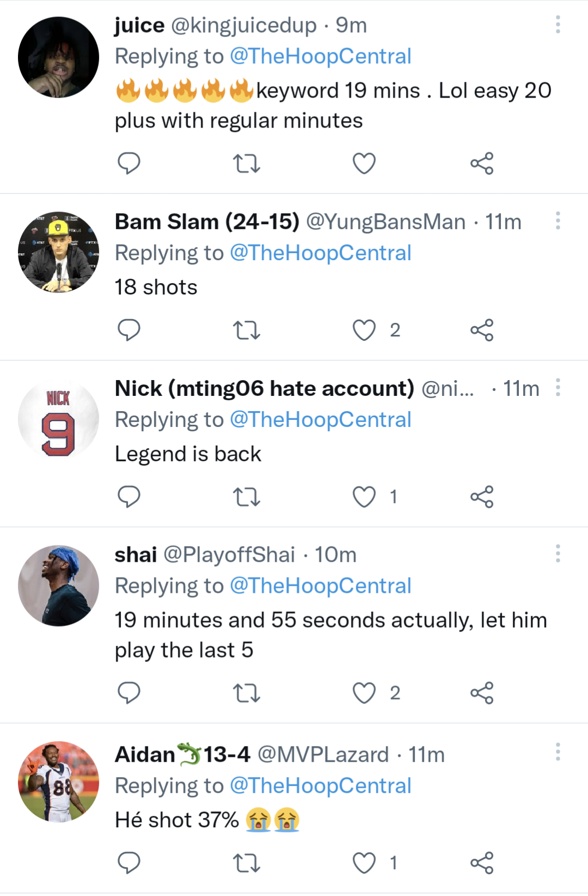
Task: Open Nick's more options menu
Action: [x=557, y=388]
